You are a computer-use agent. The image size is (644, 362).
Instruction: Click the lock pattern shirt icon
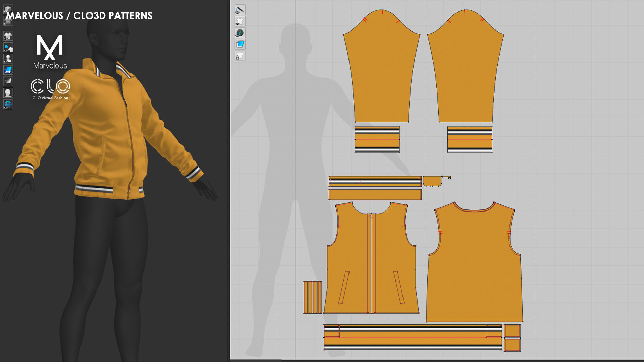(240, 56)
